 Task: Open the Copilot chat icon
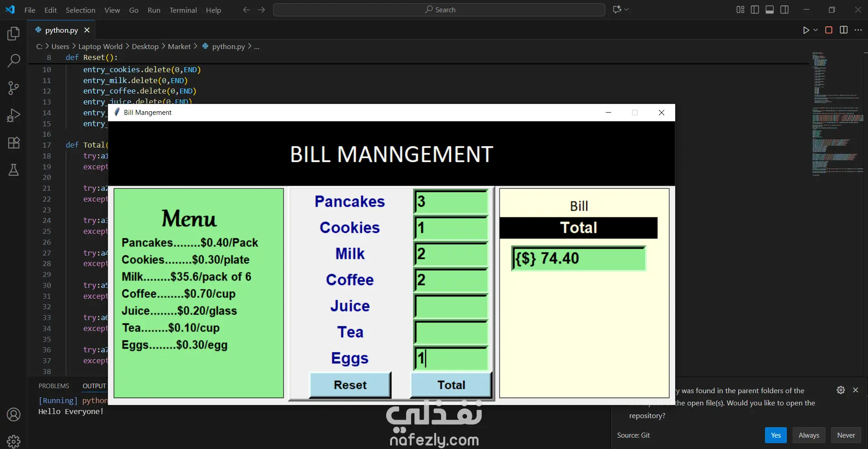pos(617,10)
